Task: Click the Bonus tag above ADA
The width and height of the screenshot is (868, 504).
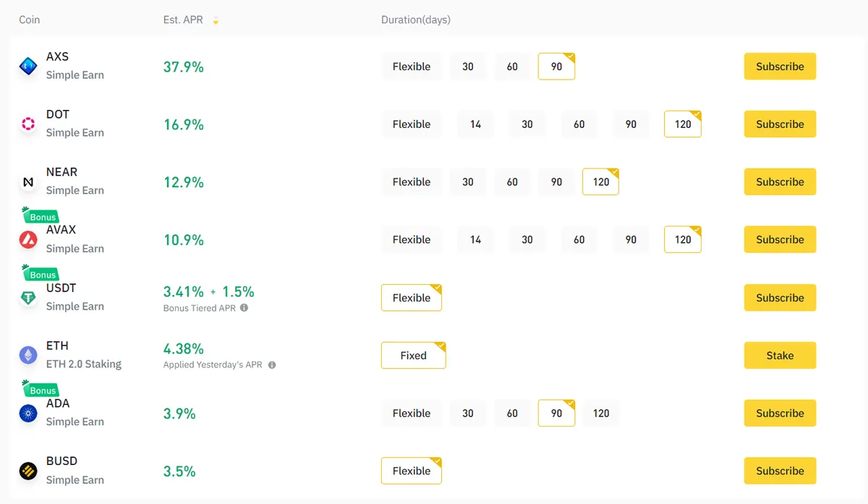Action: (x=40, y=389)
